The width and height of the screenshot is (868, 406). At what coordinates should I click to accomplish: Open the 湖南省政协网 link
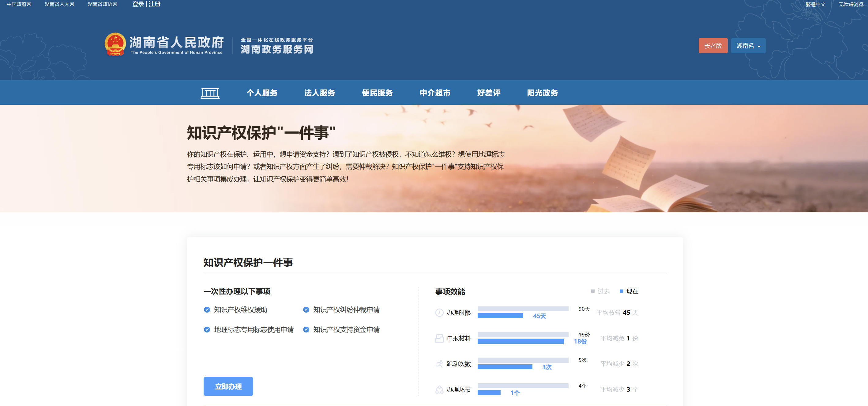pyautogui.click(x=103, y=4)
